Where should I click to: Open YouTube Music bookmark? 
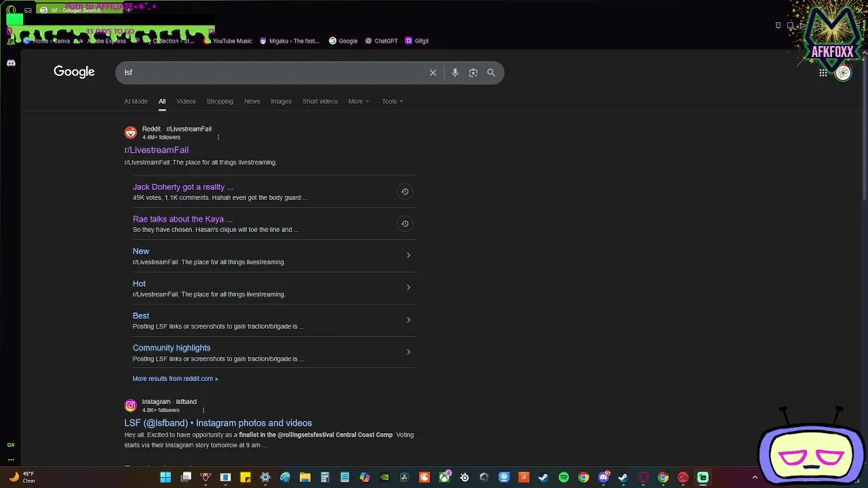pyautogui.click(x=228, y=41)
